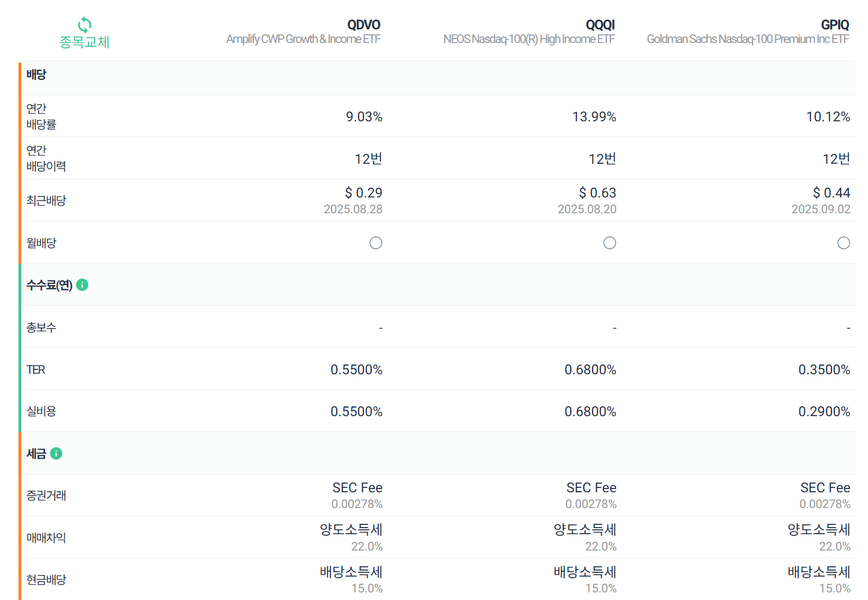Click QQQI annual dividend yield 13.99%
The height and width of the screenshot is (600, 868).
click(x=594, y=116)
